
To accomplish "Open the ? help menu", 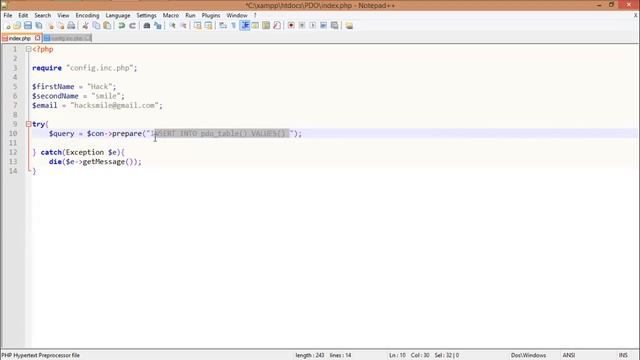I will click(x=255, y=15).
